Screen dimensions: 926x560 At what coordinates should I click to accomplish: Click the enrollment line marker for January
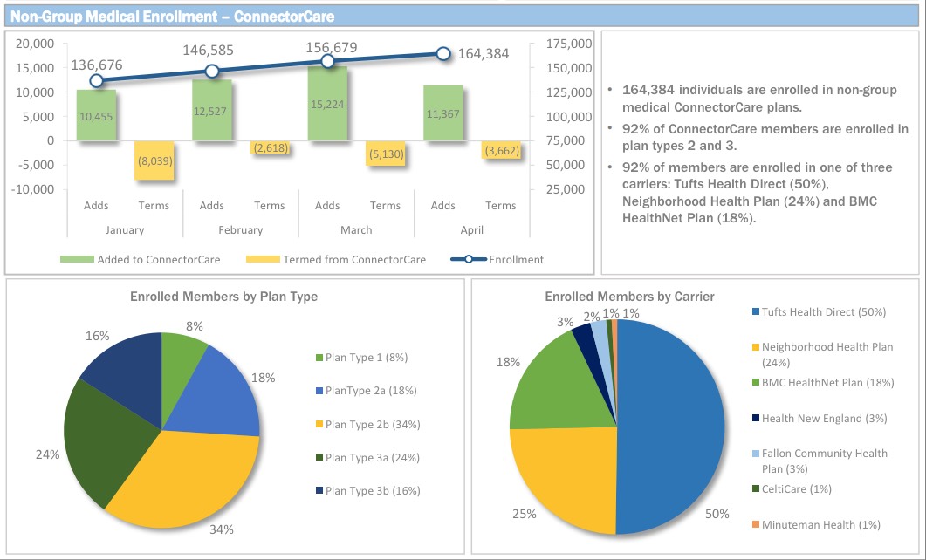point(97,81)
